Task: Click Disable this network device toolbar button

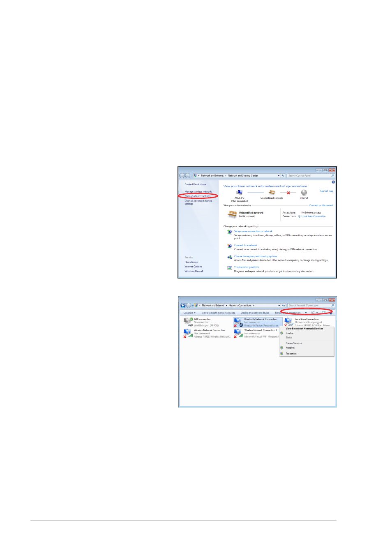Action: pyautogui.click(x=255, y=313)
